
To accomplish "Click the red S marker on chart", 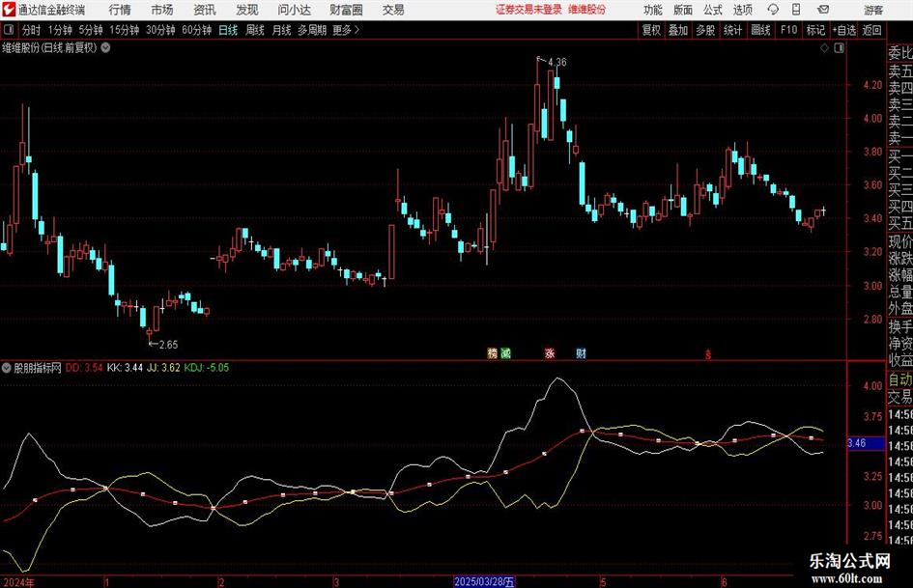I will point(708,354).
